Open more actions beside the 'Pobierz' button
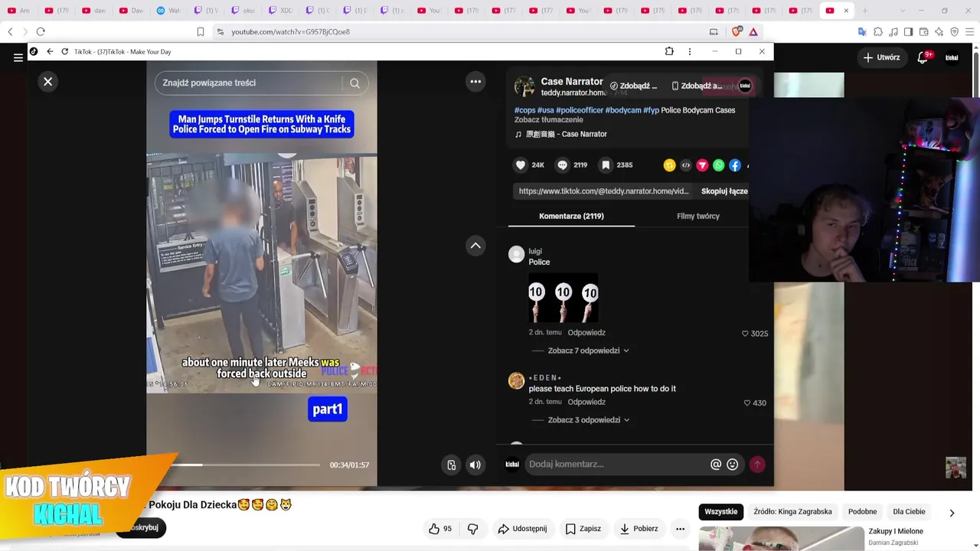This screenshot has height=551, width=980. pos(680,529)
